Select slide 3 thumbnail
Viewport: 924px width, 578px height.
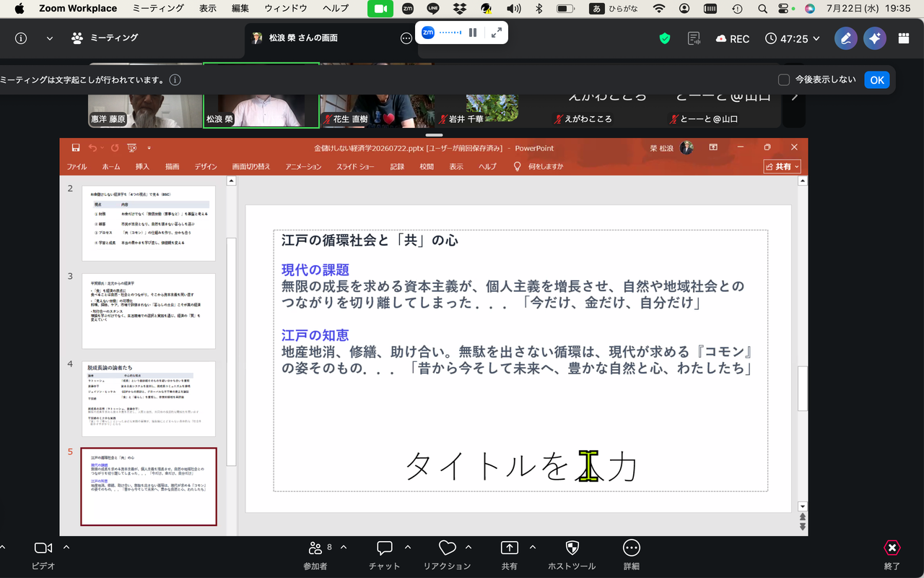tap(149, 311)
